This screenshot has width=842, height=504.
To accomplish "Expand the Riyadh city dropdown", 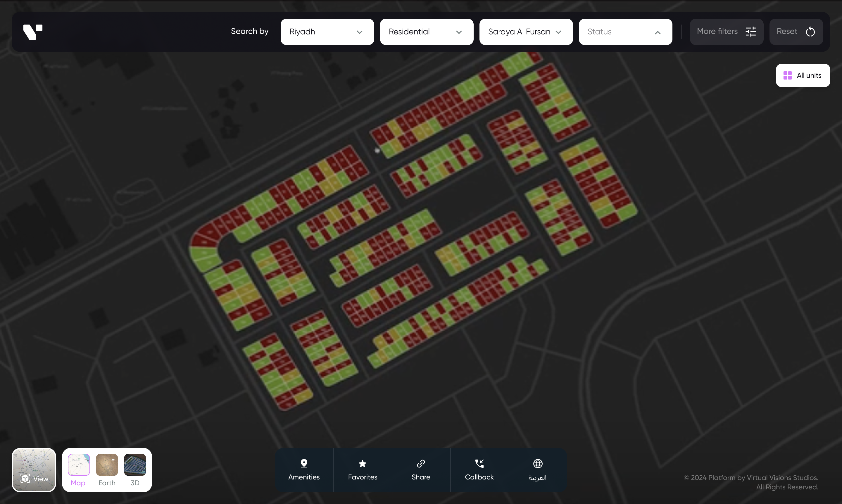I will point(327,32).
